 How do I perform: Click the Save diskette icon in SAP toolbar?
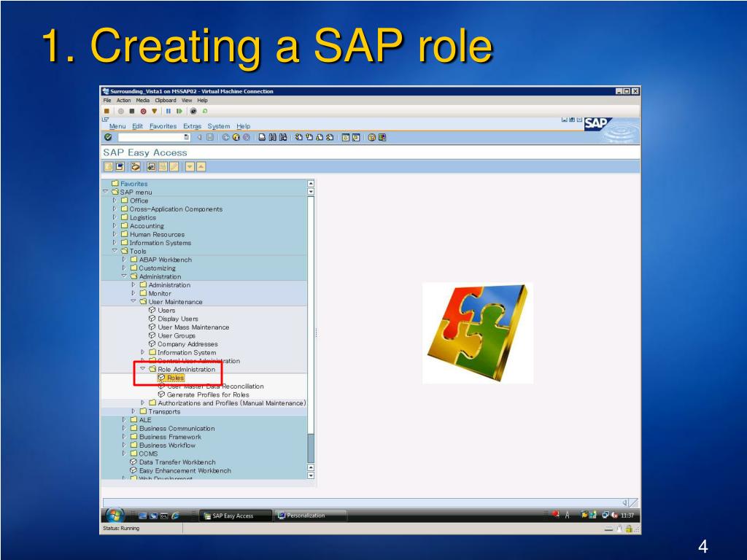209,137
